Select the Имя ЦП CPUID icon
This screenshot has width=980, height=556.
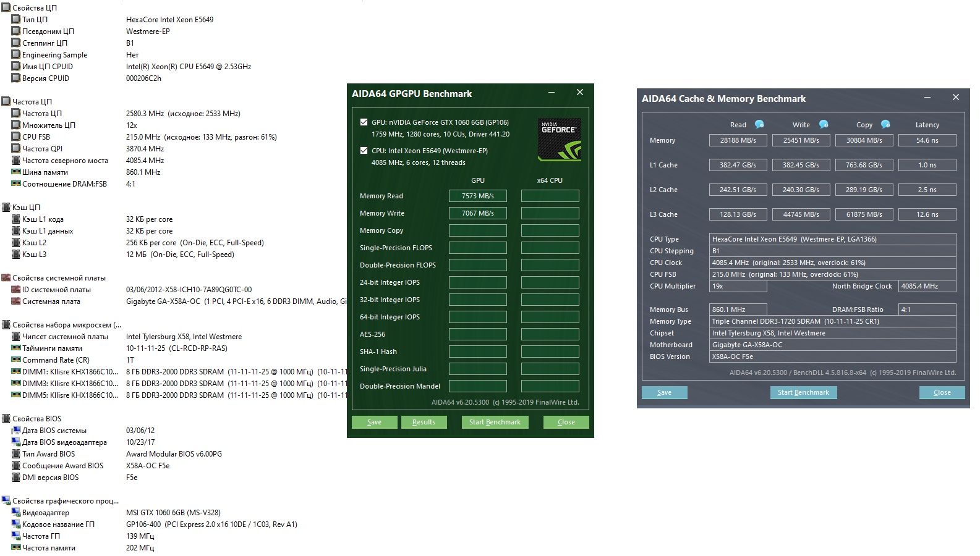click(16, 66)
